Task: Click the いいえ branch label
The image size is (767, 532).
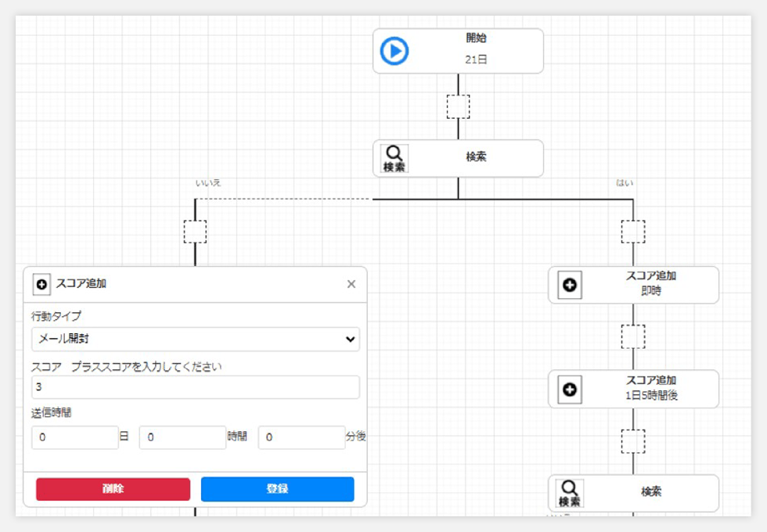Action: 208,183
